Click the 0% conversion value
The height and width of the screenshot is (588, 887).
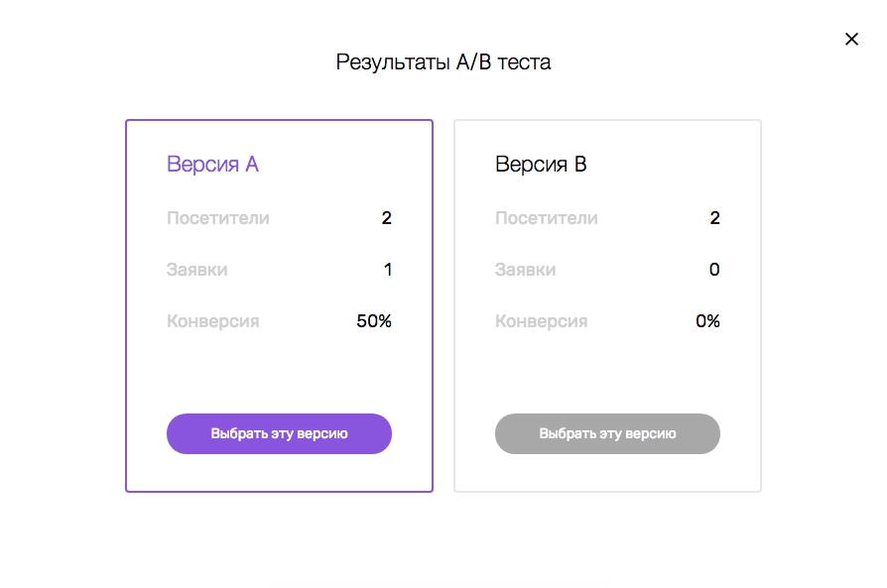click(x=707, y=321)
